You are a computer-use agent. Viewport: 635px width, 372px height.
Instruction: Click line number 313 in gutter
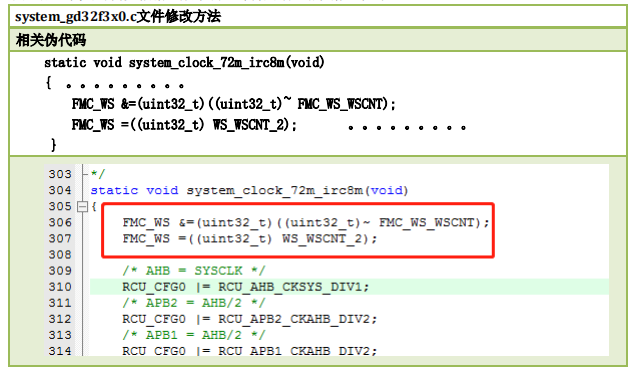pyautogui.click(x=60, y=335)
